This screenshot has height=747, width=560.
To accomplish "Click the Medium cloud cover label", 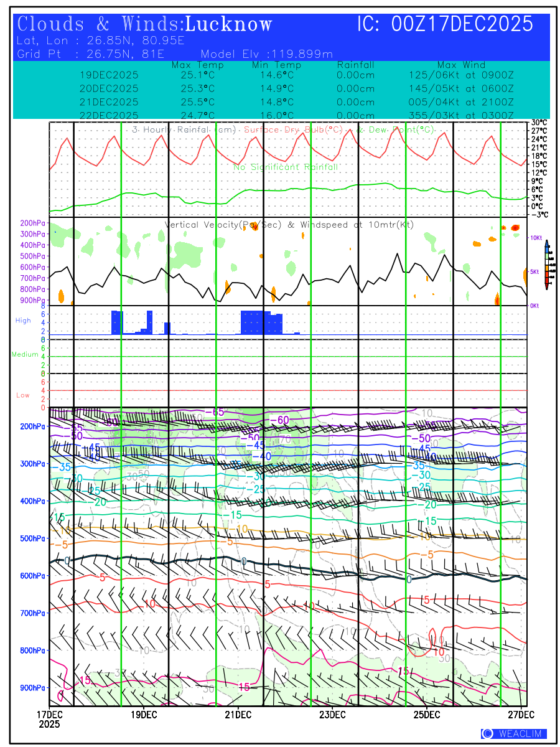I will pos(25,354).
